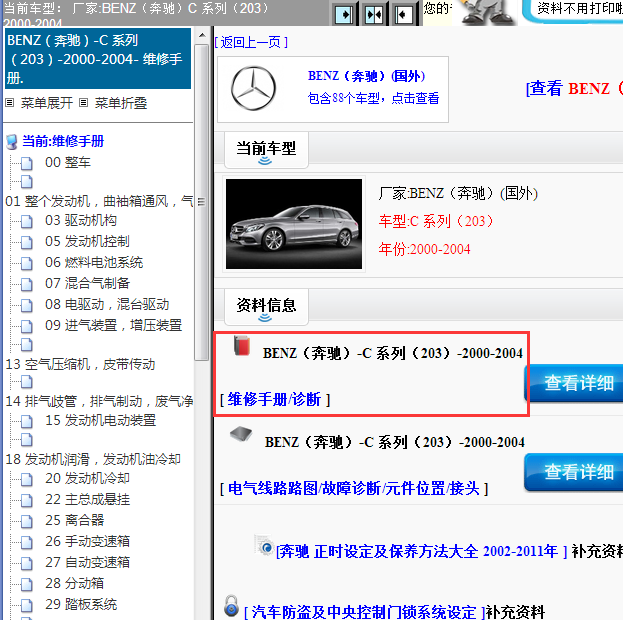The width and height of the screenshot is (623, 620).
Task: Click the Mercedes-Benz star logo
Action: [x=253, y=88]
